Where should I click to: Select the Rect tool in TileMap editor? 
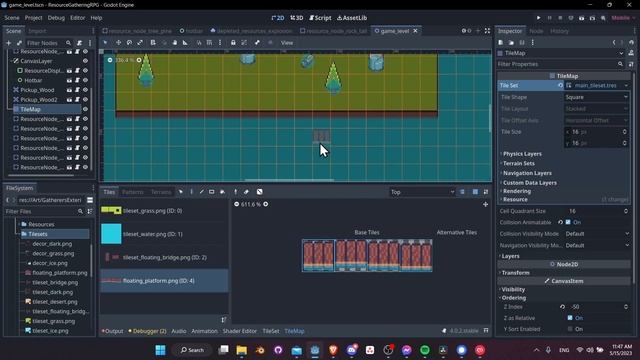(x=212, y=192)
